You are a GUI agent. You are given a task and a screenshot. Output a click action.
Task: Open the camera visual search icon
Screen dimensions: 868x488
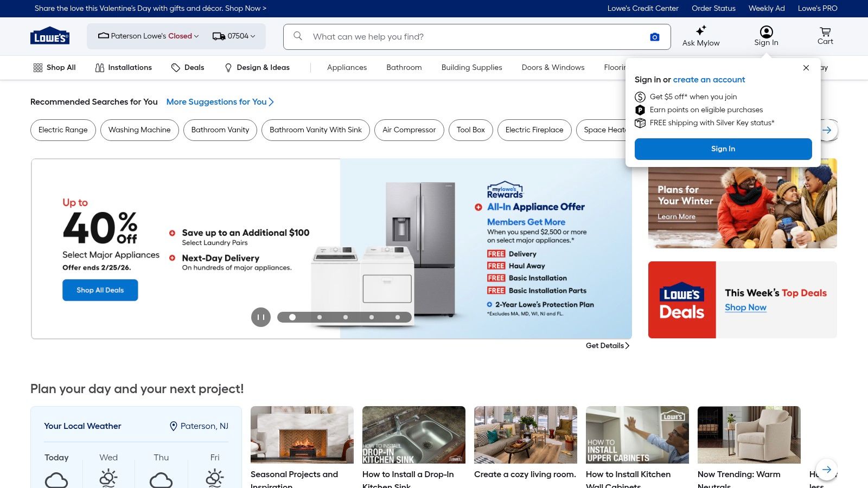[655, 37]
